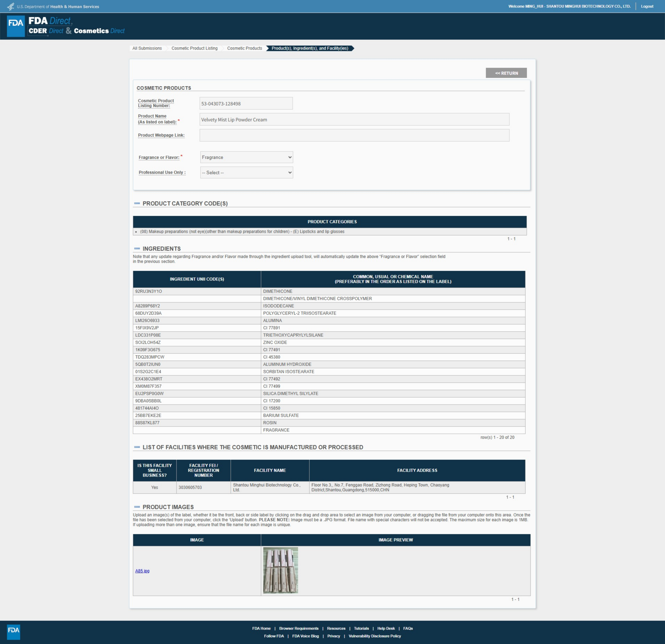Open the Help Desk footer link
Viewport: 665px width, 644px height.
click(386, 628)
